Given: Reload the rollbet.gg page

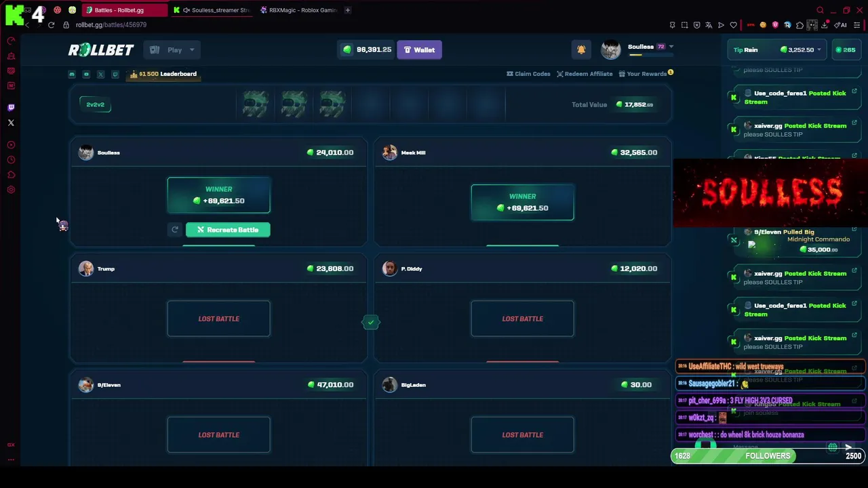Looking at the screenshot, I should [51, 25].
